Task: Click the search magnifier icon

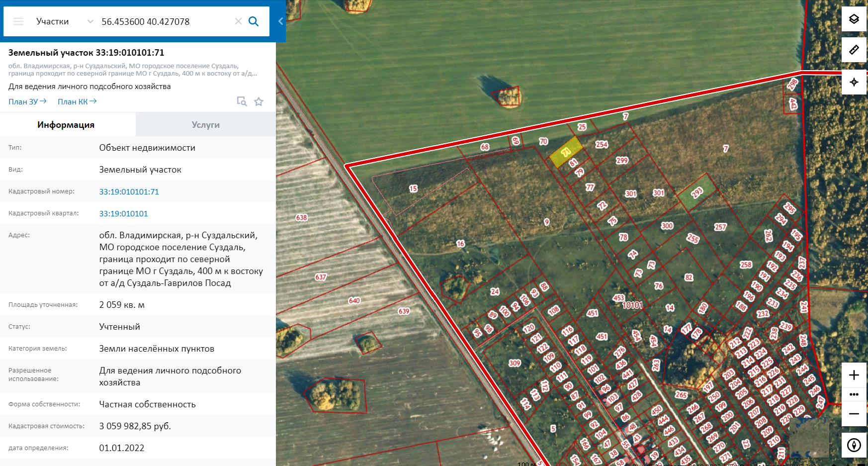Action: coord(254,21)
